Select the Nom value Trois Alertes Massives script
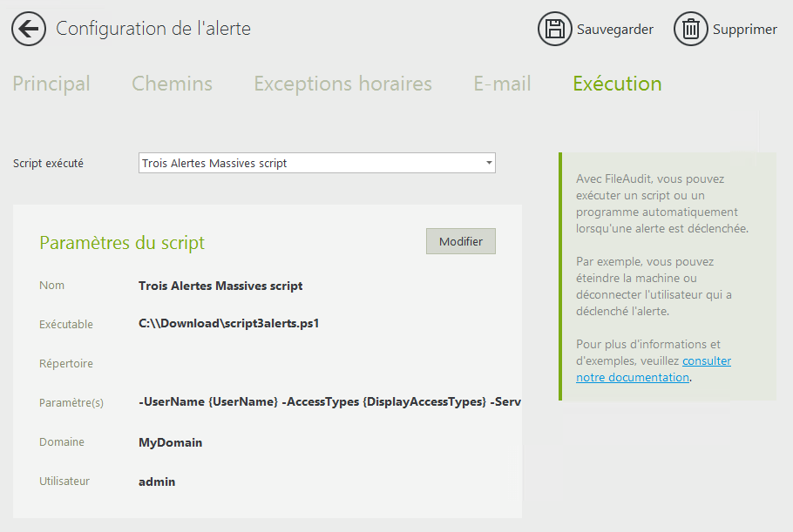793x532 pixels. coord(220,286)
